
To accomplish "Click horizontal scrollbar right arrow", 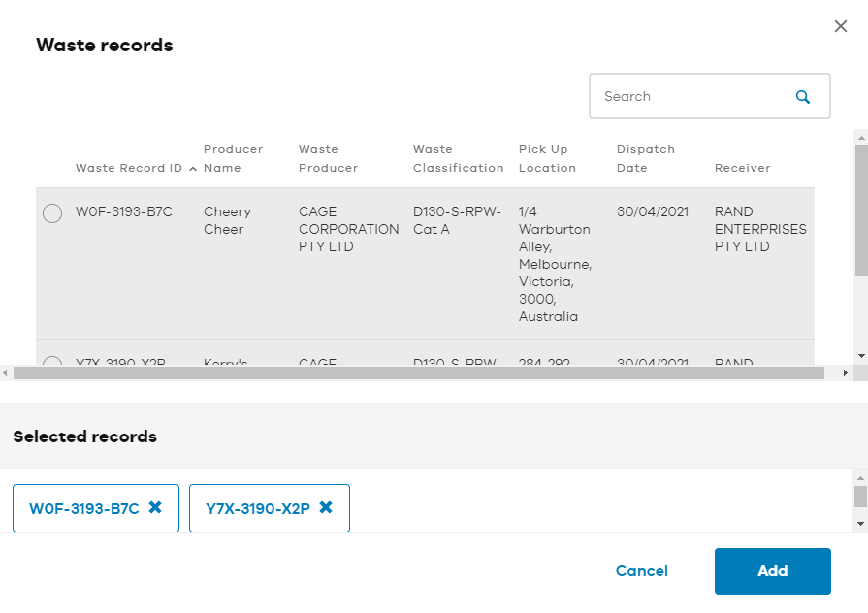I will click(x=846, y=373).
